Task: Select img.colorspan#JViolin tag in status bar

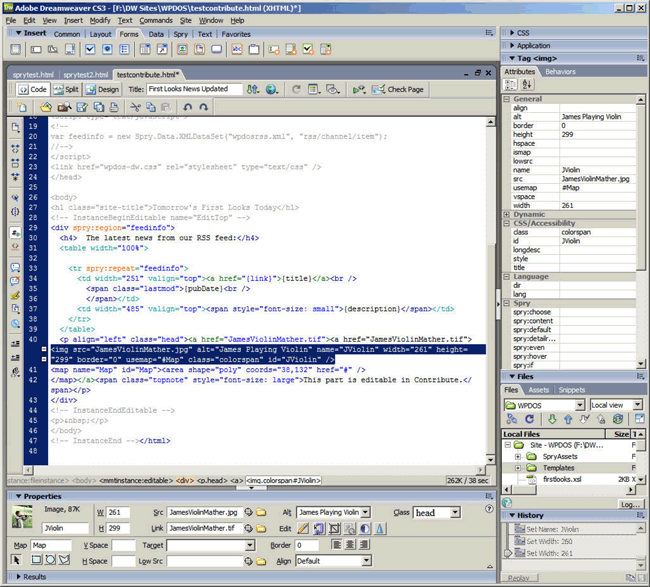Action: 284,480
